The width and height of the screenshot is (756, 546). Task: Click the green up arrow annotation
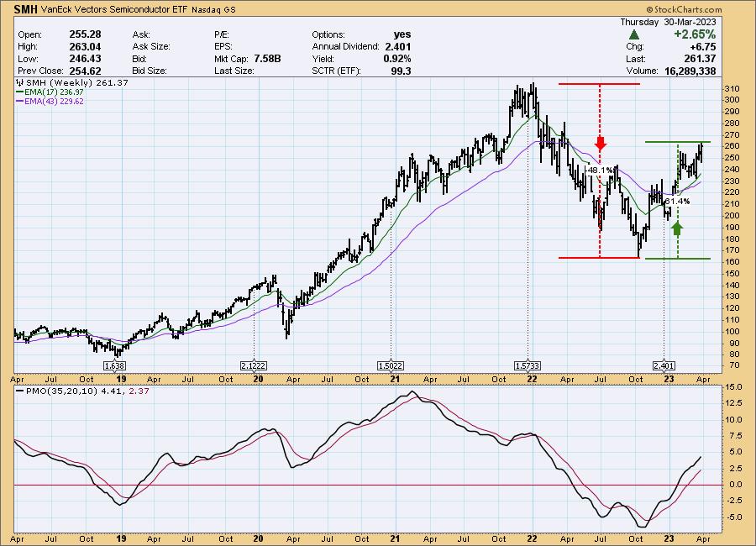(x=678, y=226)
